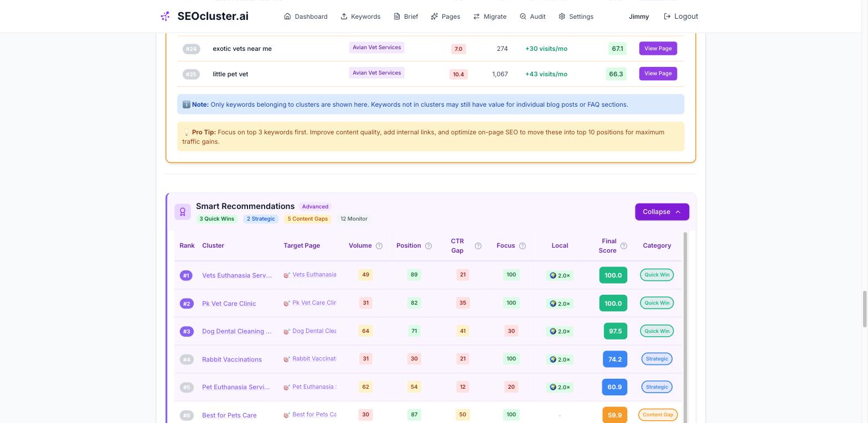Navigate to Pages
Viewport: 868px width, 423px height.
click(446, 17)
